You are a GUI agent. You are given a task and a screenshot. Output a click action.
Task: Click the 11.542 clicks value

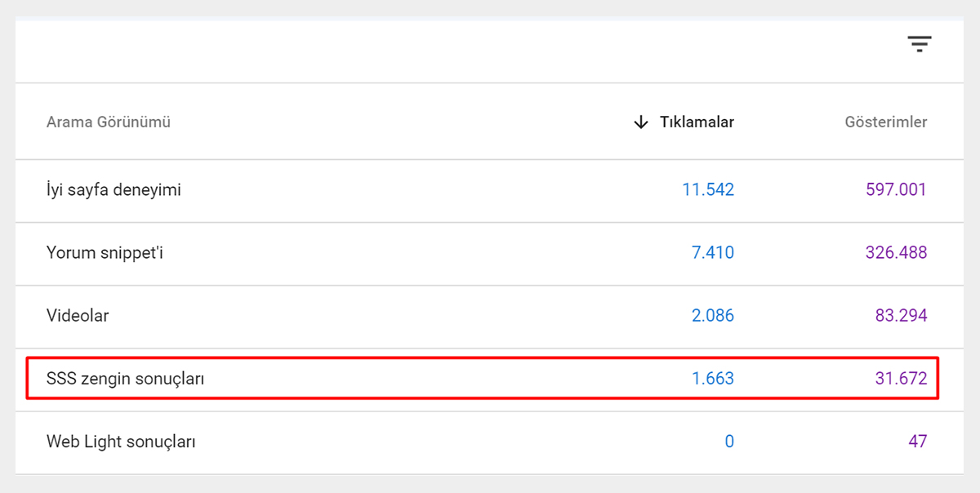[x=708, y=190]
